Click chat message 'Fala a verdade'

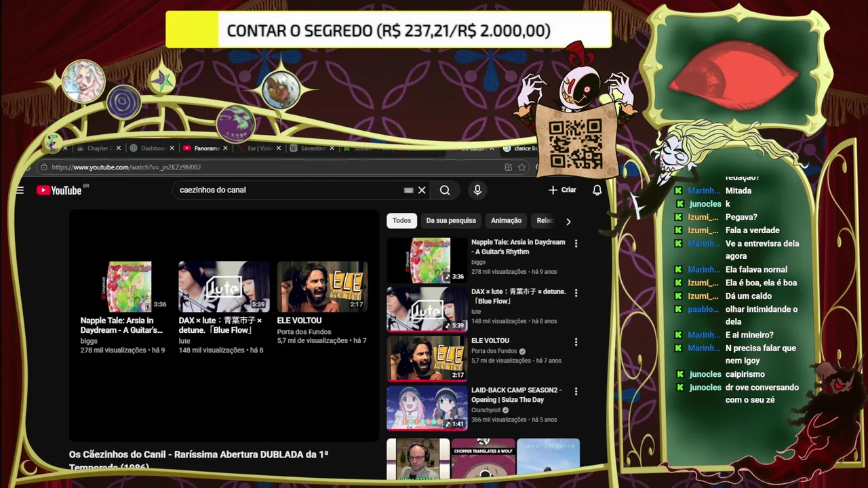coord(752,230)
